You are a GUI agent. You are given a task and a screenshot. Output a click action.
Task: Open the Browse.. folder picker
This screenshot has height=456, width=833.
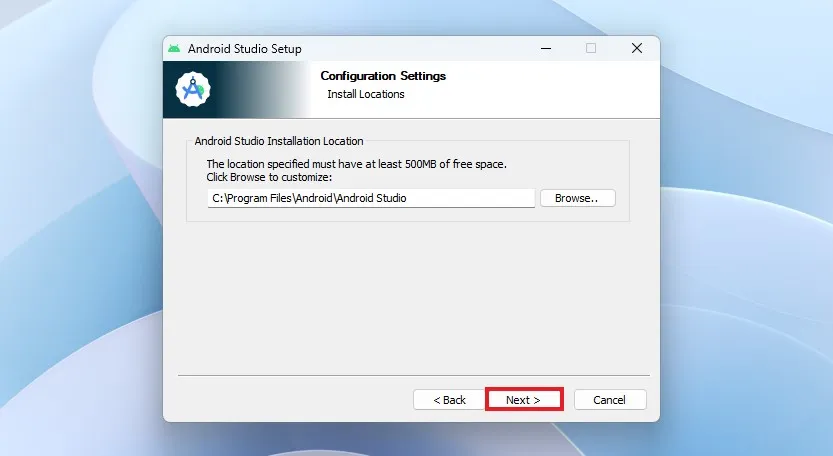click(x=577, y=198)
